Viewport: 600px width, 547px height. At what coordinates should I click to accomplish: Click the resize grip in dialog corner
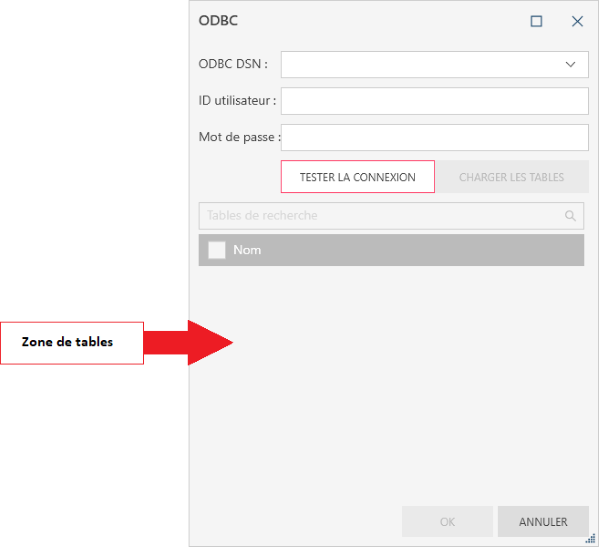tap(591, 538)
